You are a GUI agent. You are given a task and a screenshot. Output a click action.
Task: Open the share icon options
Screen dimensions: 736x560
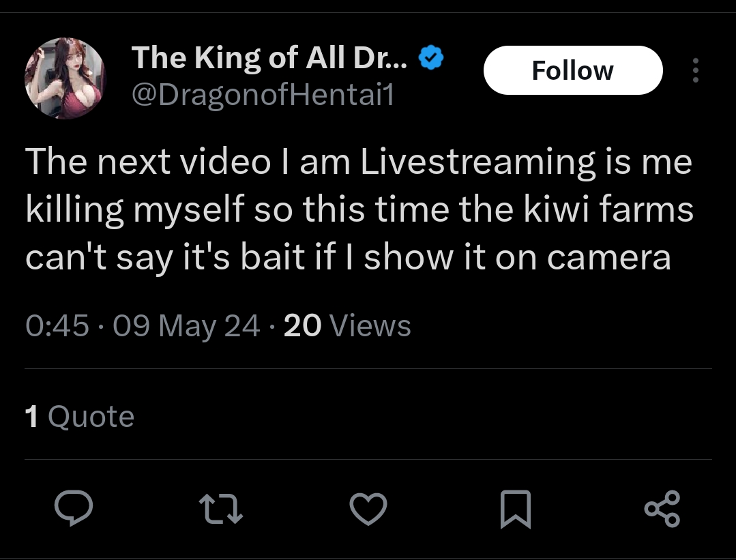click(x=662, y=509)
